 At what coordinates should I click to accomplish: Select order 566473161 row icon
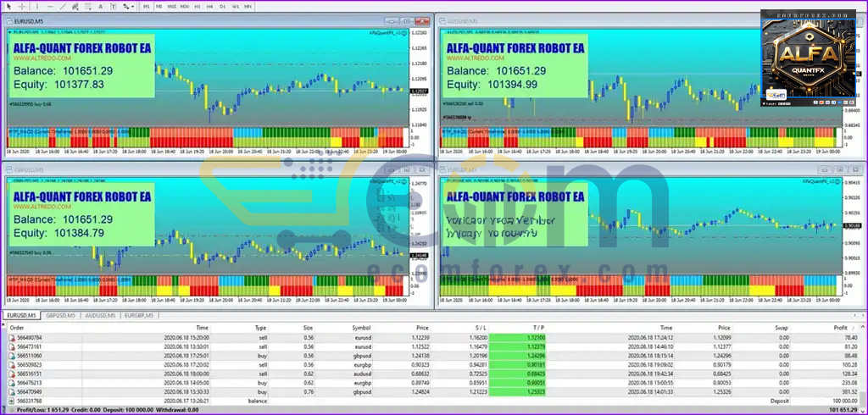[12, 347]
